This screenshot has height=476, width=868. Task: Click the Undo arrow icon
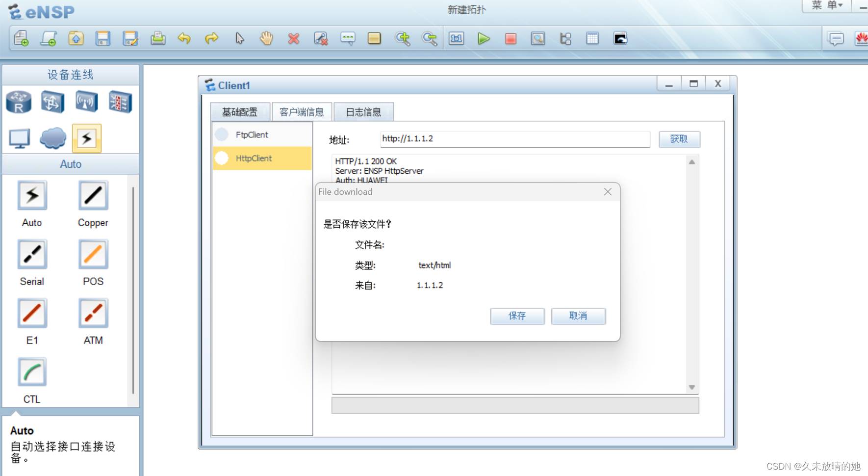[184, 38]
